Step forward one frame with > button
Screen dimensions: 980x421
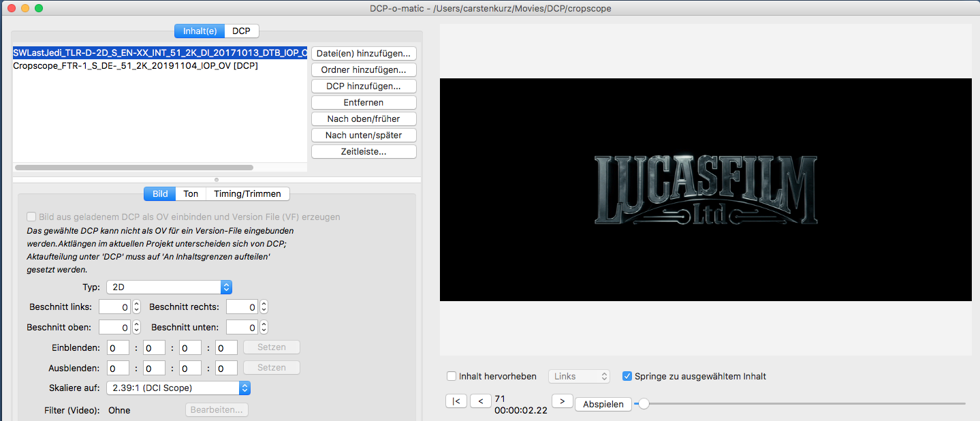(x=562, y=401)
